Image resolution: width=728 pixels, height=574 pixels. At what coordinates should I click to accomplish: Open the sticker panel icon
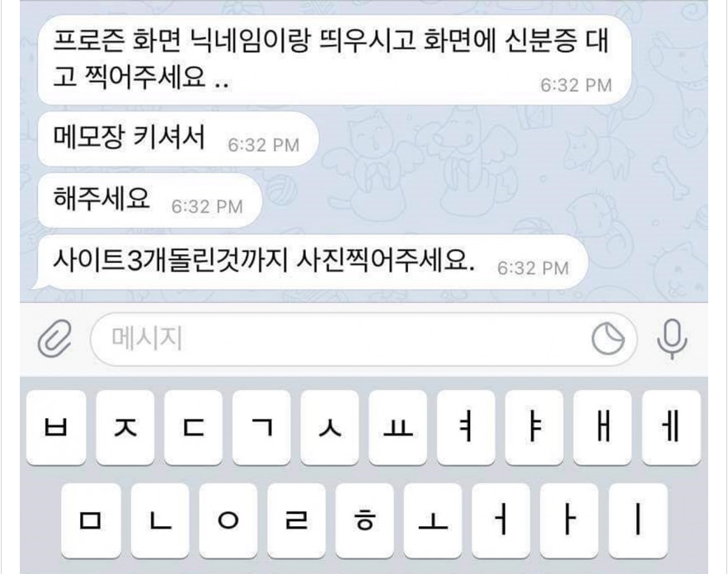(608, 339)
